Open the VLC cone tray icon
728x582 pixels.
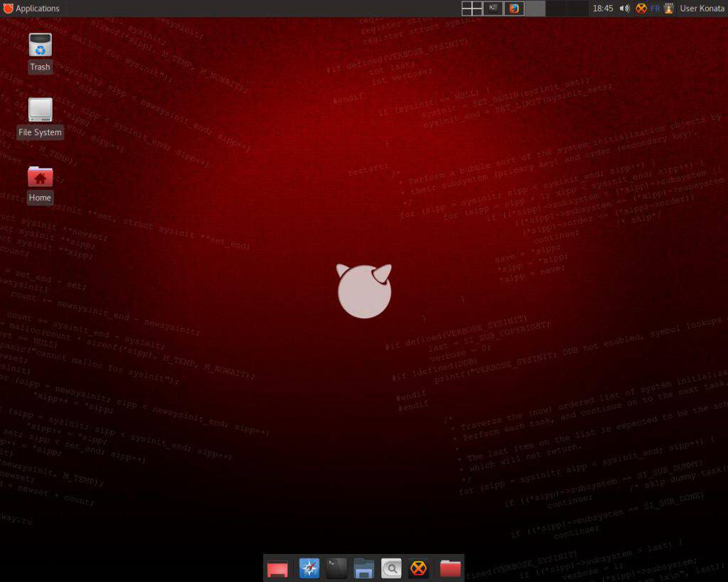point(668,9)
